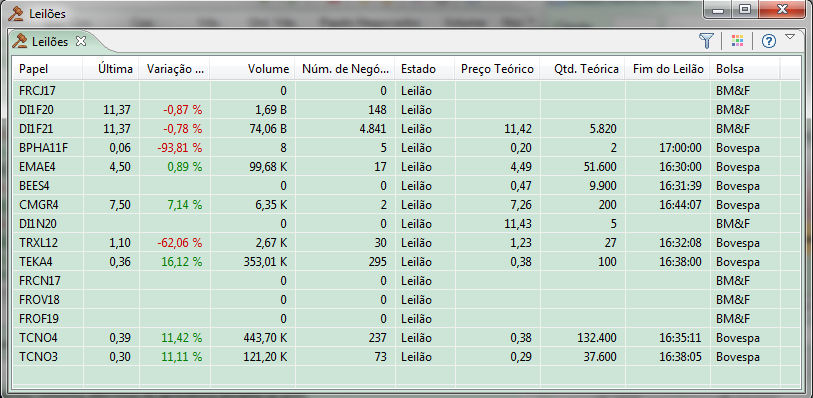Click the 16:35:11 auction end time

(680, 338)
